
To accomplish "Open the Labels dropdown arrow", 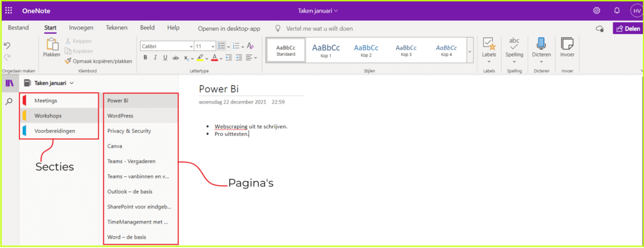I will click(489, 62).
